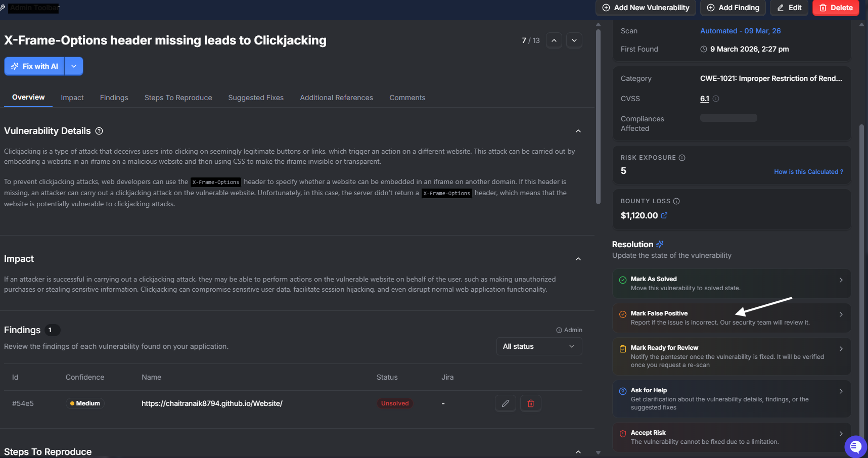Click the Edit button in top bar
The image size is (868, 458).
(789, 8)
